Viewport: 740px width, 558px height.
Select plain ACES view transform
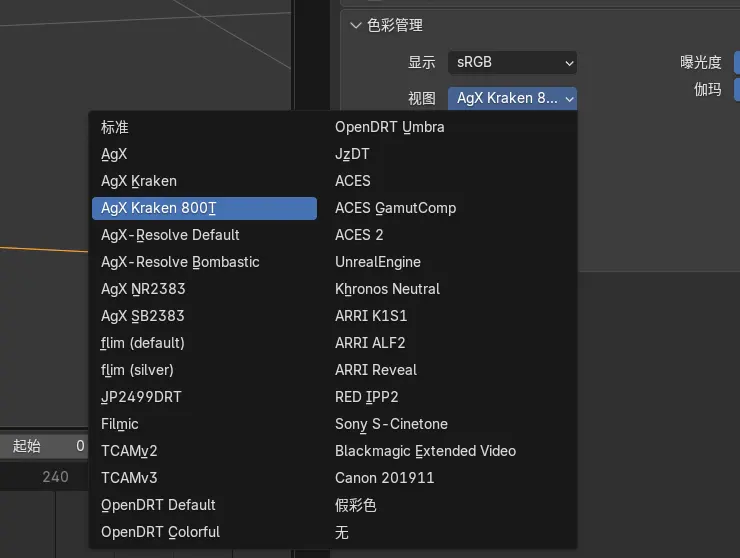tap(451, 181)
